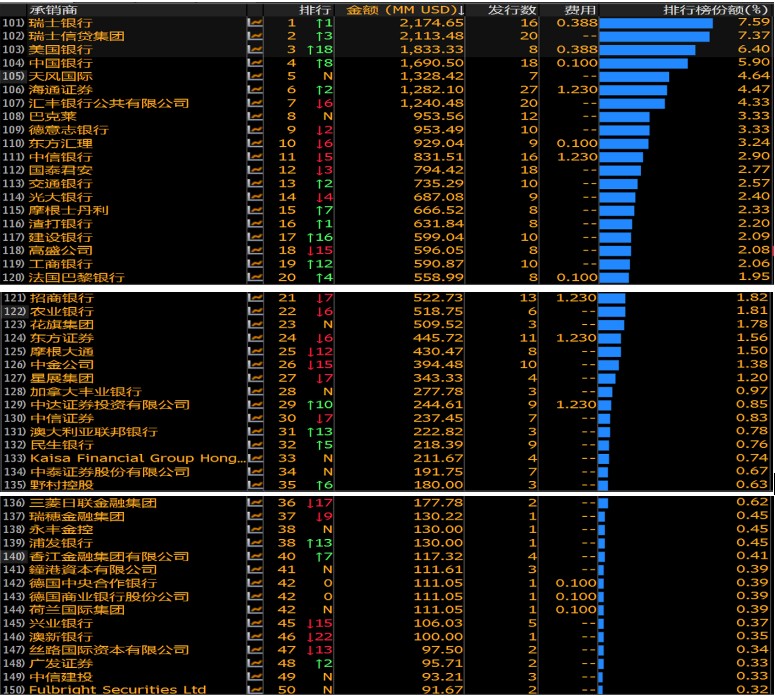Select underwriter 工商银行
Viewport: 775px width, 696px height.
pos(60,263)
